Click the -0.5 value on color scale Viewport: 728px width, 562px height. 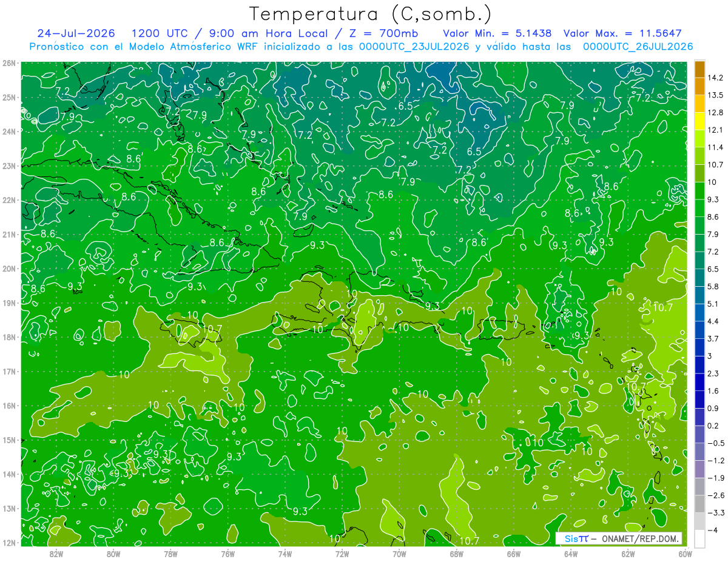click(715, 443)
